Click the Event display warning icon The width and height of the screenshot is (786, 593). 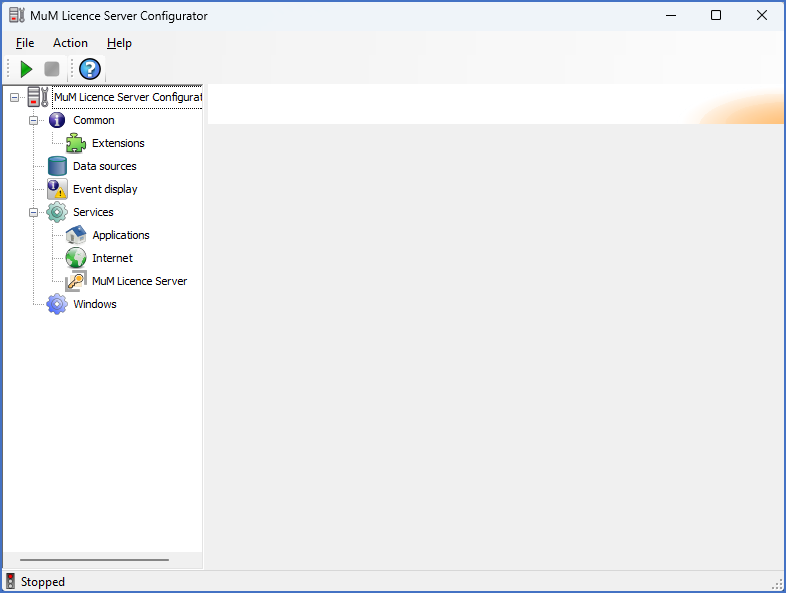pos(57,189)
